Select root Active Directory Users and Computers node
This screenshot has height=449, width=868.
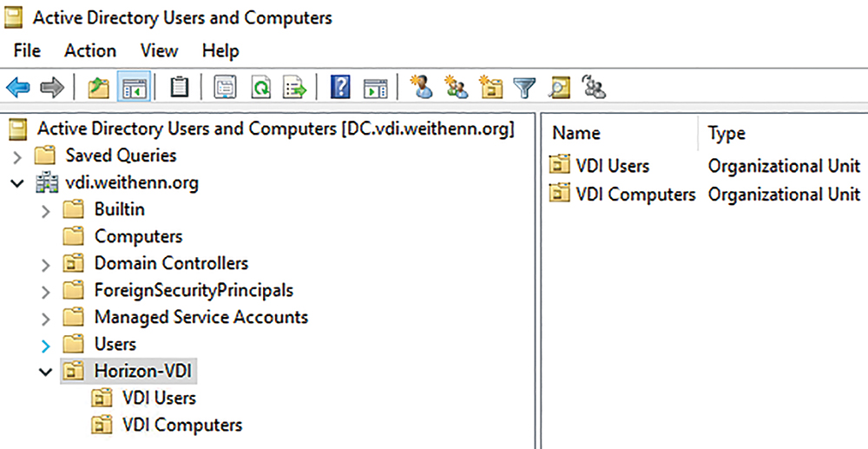click(276, 129)
